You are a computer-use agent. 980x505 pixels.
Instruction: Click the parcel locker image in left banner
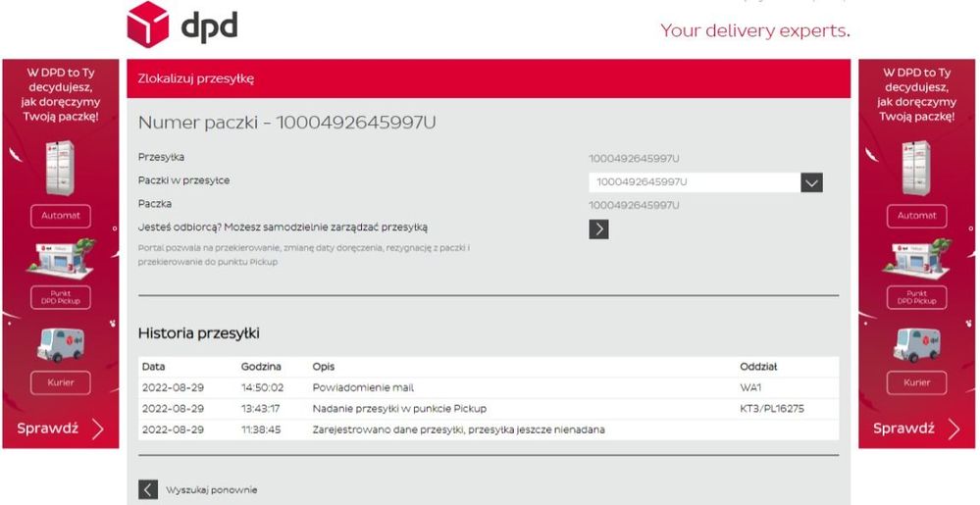pos(60,168)
